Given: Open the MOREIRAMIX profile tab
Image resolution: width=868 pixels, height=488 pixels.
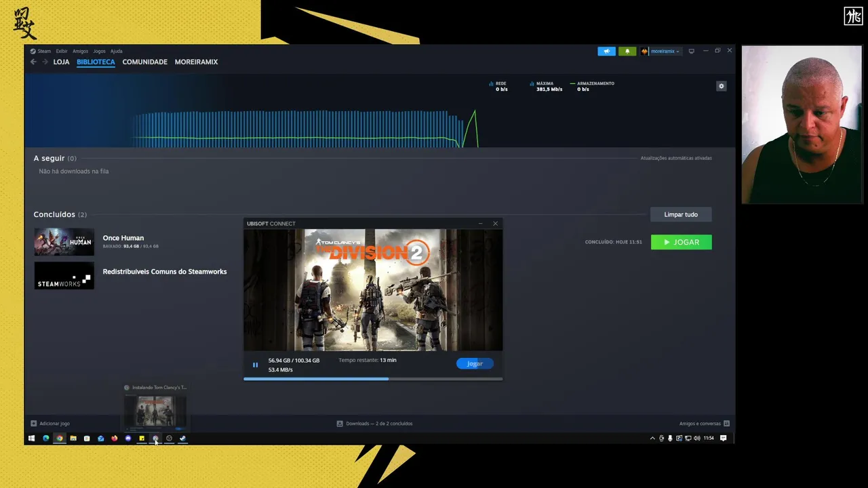Looking at the screenshot, I should coord(196,62).
